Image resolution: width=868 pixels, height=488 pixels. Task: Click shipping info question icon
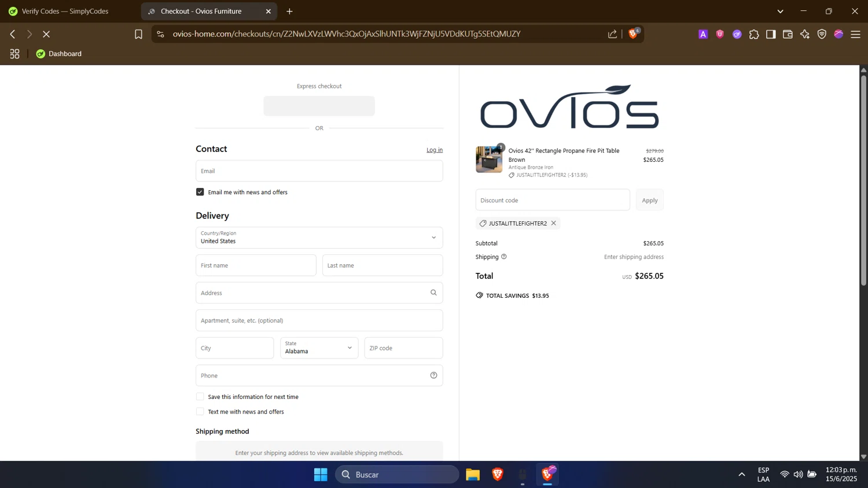[504, 257]
